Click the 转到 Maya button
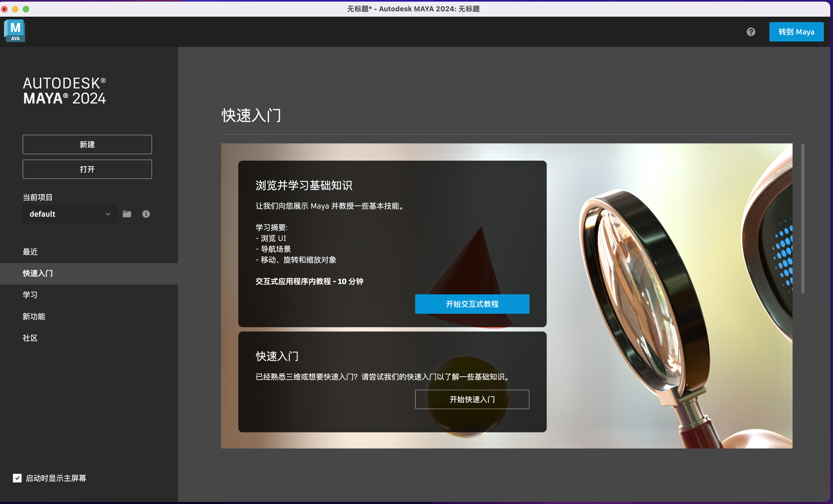This screenshot has width=833, height=504. click(796, 32)
